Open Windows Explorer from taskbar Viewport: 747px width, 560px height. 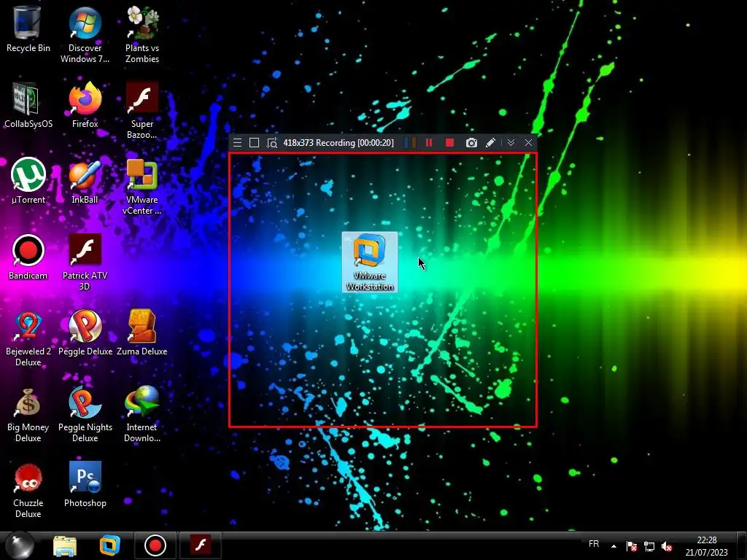[x=65, y=545]
